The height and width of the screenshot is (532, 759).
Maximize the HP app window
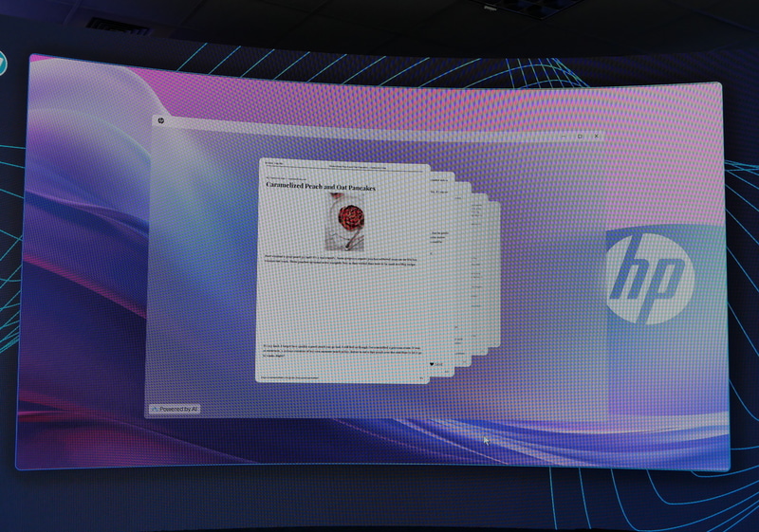[580, 137]
